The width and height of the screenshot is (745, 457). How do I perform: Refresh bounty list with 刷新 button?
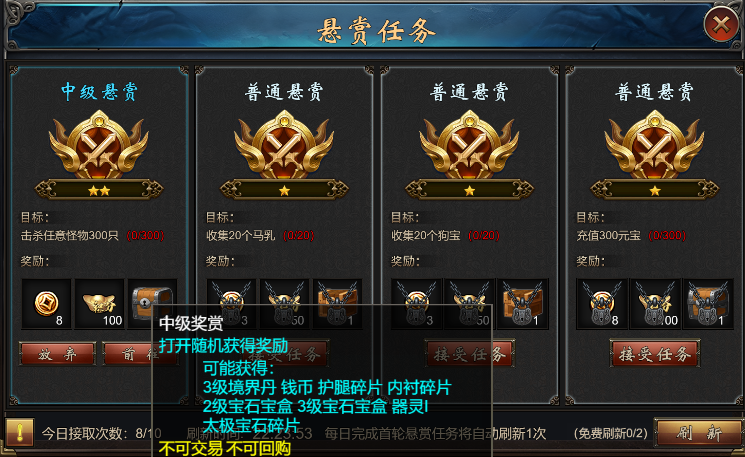699,432
